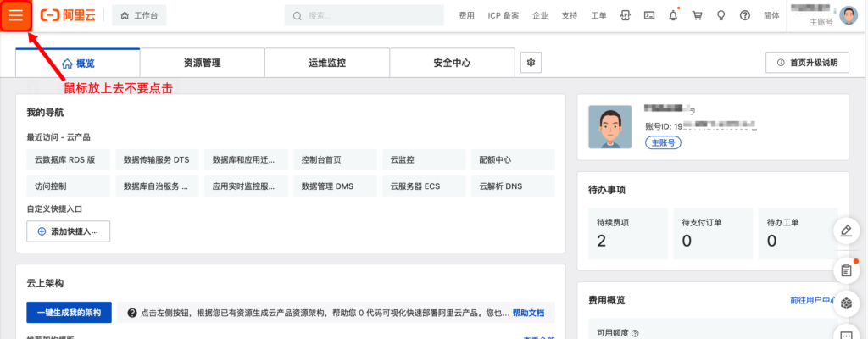Open the 待支付订单 count card

click(x=713, y=233)
